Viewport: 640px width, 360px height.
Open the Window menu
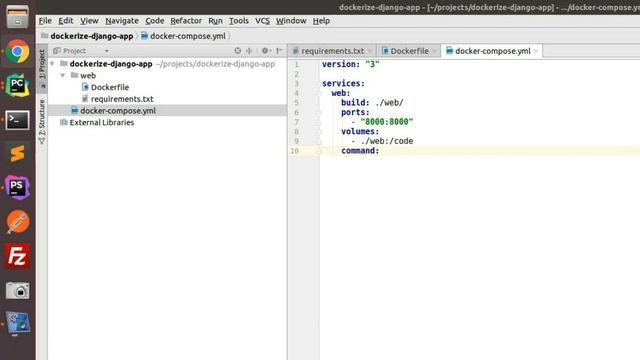291,21
